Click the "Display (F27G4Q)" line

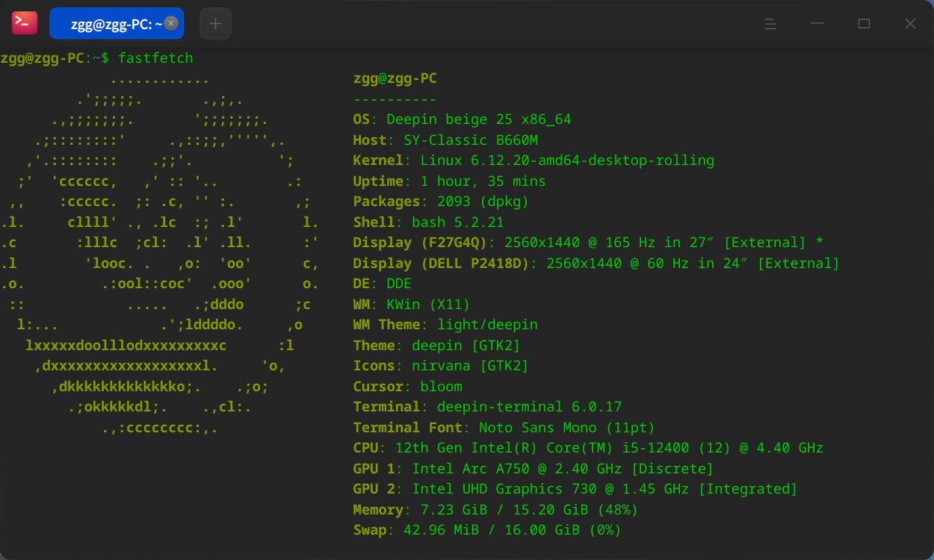(588, 243)
